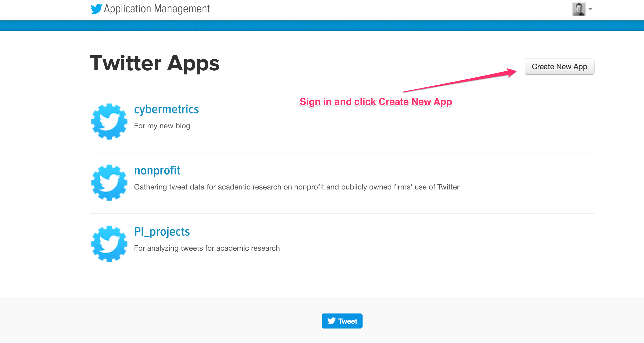Open the nonprofit app link
The width and height of the screenshot is (644, 343).
[157, 170]
